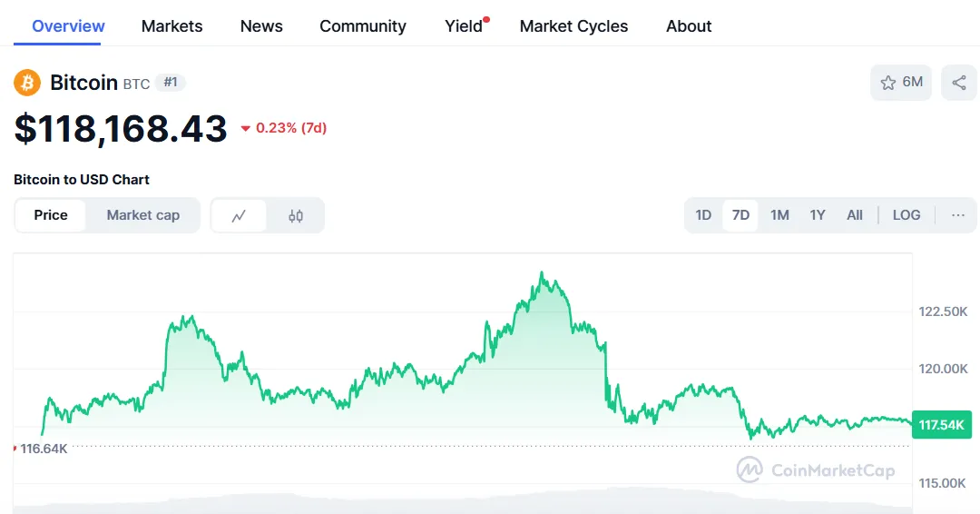Click the red down-arrow change indicator
The width and height of the screenshot is (980, 514).
click(x=246, y=129)
